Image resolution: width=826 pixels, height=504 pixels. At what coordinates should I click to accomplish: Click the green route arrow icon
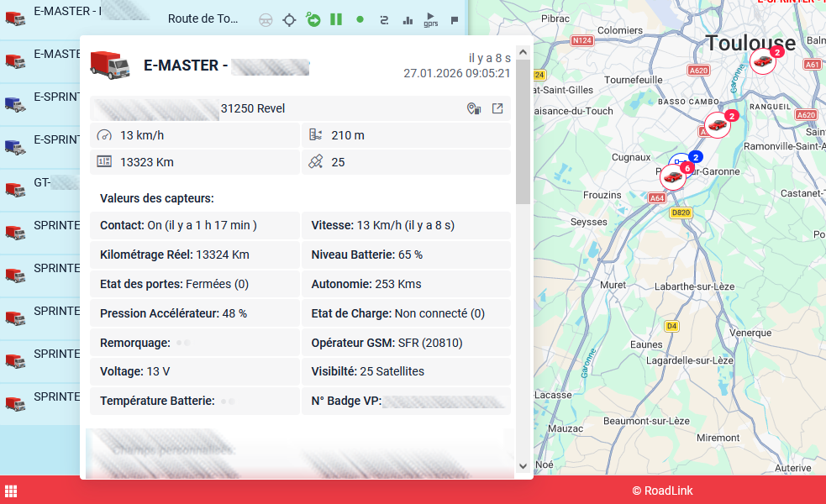313,19
